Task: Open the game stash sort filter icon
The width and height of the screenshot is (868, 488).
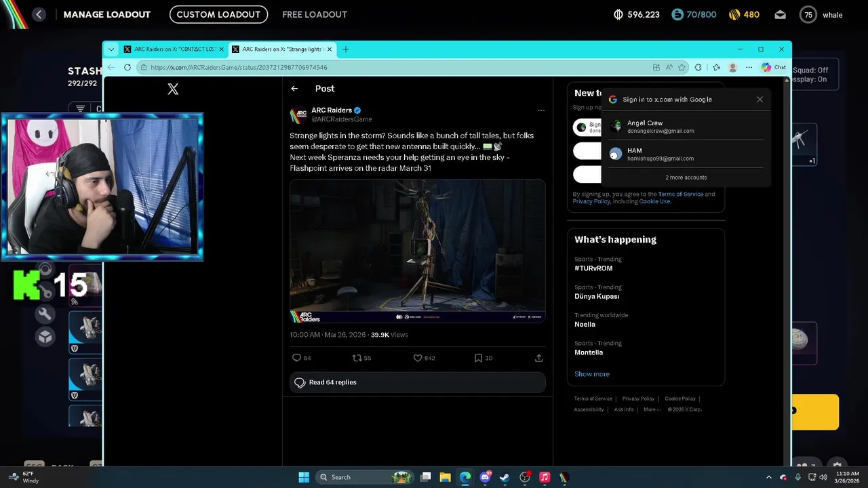Action: pos(81,108)
